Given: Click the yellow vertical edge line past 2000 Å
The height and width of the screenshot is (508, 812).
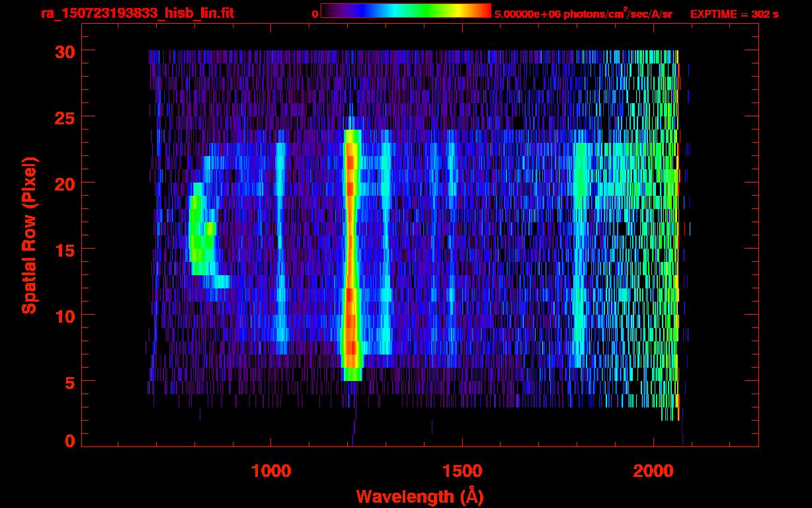Looking at the screenshot, I should point(678,232).
